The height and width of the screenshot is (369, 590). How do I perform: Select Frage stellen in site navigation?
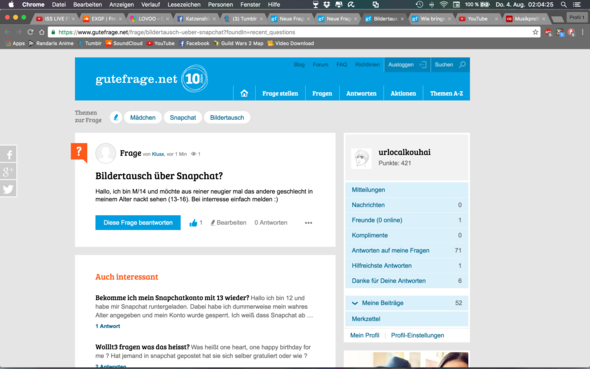tap(280, 93)
